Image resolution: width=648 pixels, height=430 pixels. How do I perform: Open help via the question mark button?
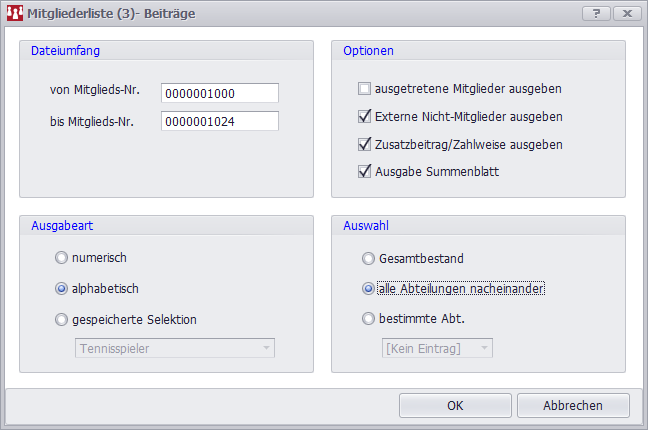[x=595, y=13]
